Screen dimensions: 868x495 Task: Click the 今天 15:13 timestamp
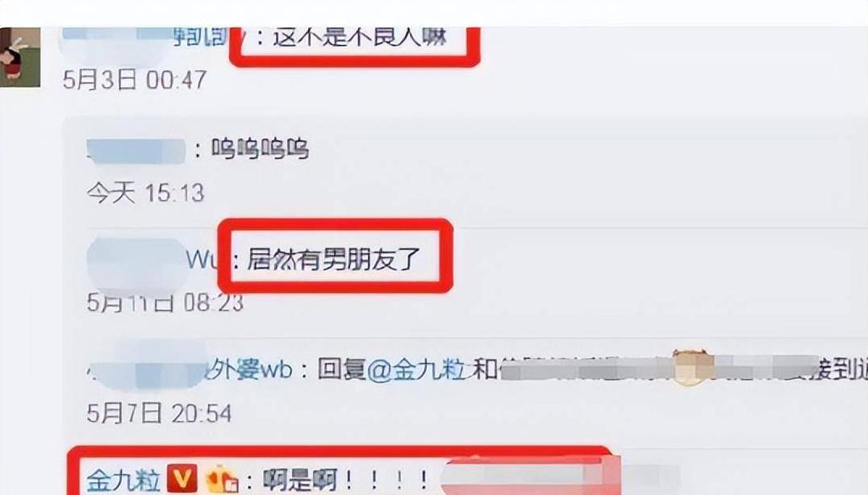(x=145, y=193)
